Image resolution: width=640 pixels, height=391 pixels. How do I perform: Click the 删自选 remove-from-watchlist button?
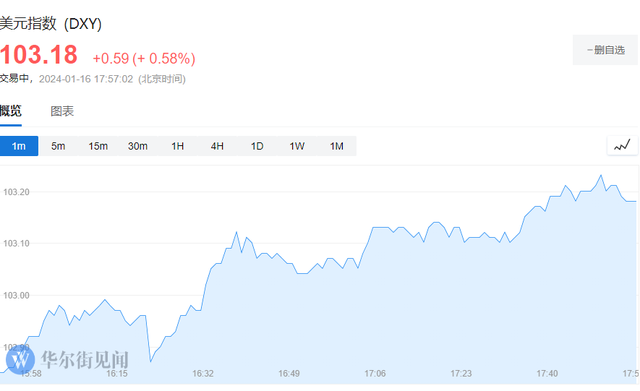(x=605, y=50)
